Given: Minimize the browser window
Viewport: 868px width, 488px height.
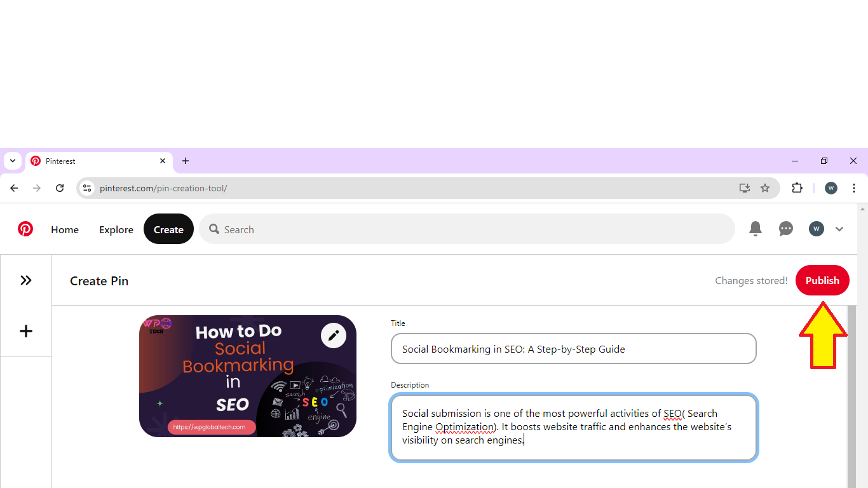Looking at the screenshot, I should tap(795, 161).
